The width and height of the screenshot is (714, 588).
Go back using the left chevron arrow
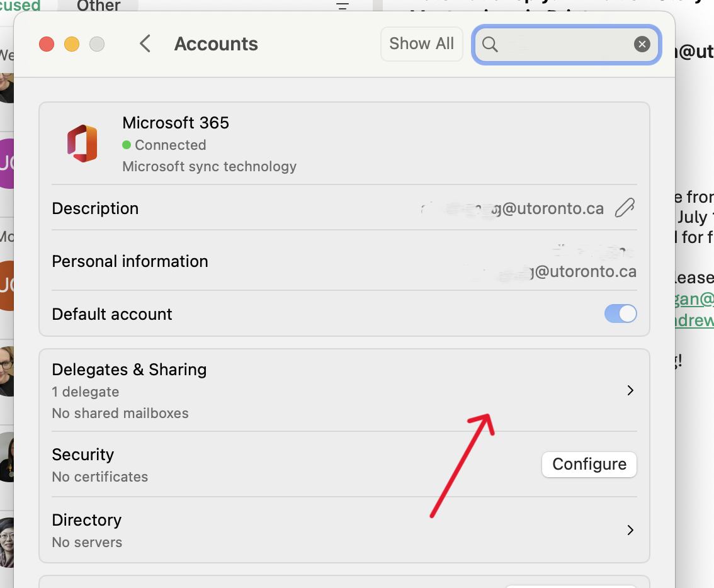coord(145,44)
